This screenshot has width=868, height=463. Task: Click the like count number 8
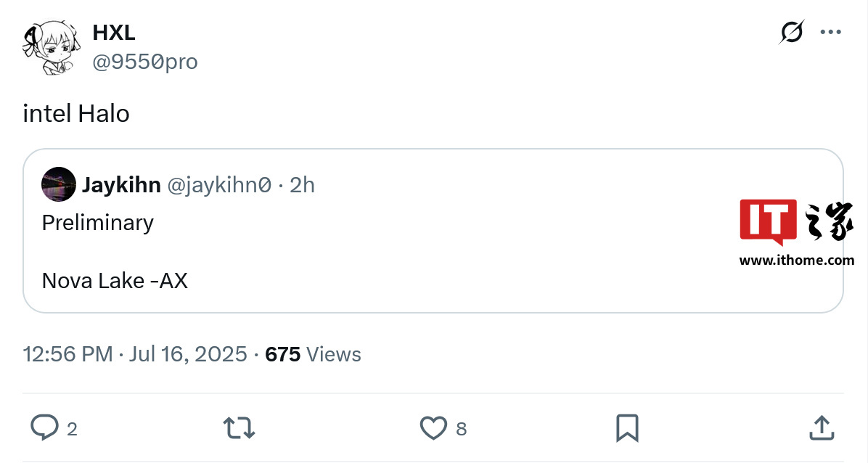[461, 429]
